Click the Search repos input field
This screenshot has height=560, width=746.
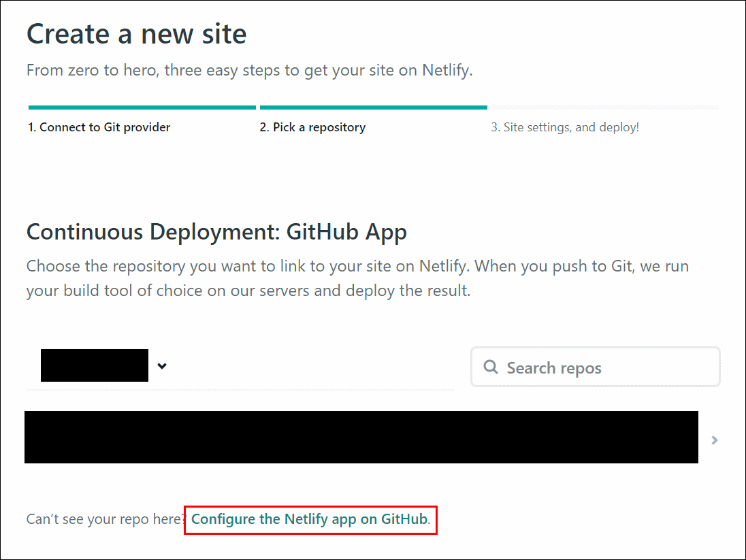click(595, 367)
